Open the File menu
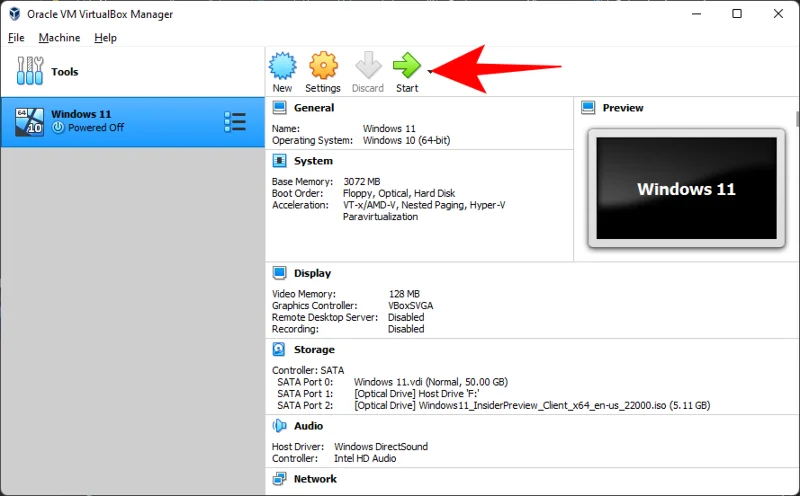 pos(16,38)
